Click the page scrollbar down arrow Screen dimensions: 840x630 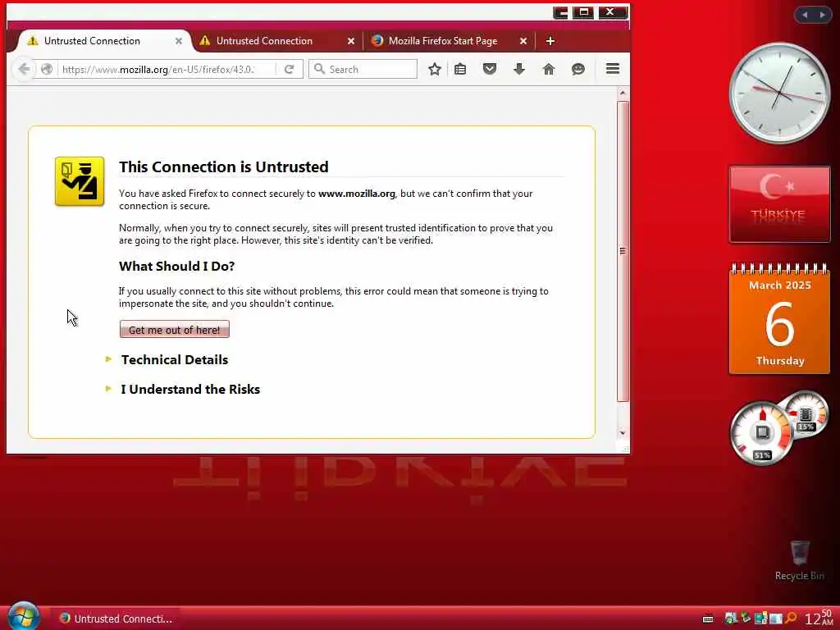click(623, 432)
